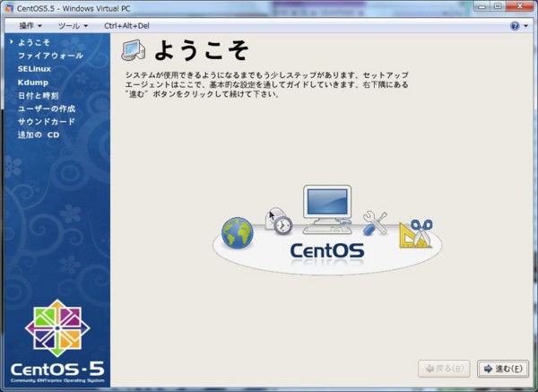Select 日付と時刻 in the sidebar
538x392 pixels.
pyautogui.click(x=38, y=95)
